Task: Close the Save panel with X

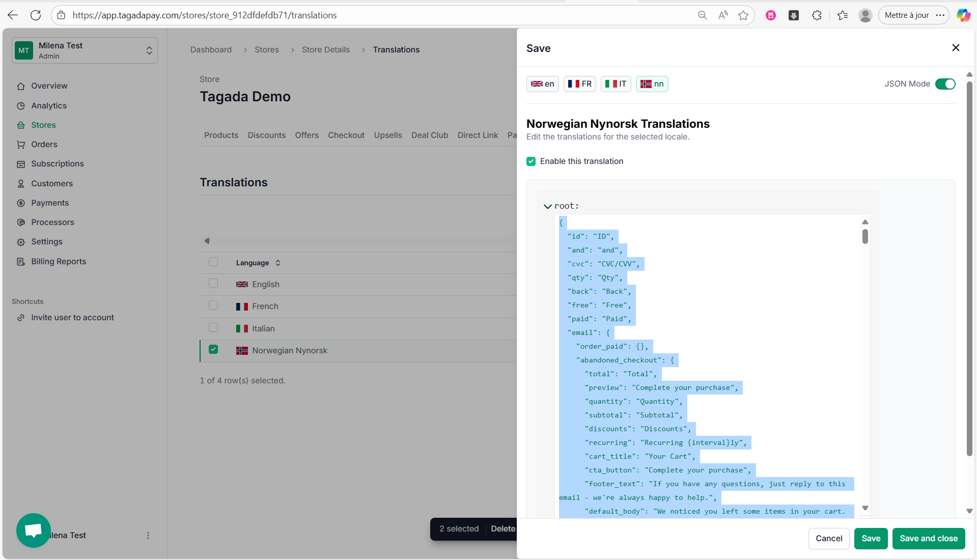Action: point(956,48)
